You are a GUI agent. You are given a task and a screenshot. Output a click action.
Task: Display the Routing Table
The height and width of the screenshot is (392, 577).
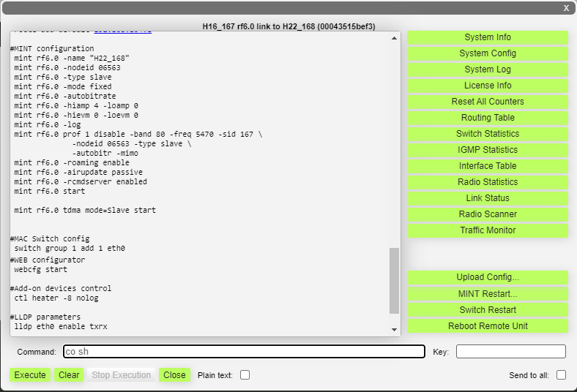[488, 118]
